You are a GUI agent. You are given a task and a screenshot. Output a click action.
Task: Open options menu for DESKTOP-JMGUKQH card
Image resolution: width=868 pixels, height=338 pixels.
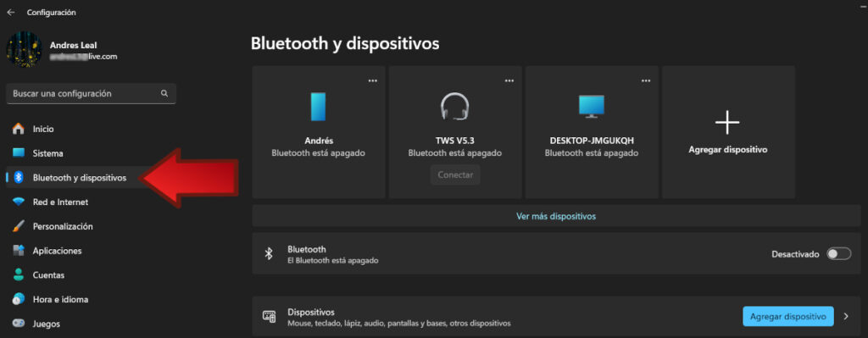point(646,80)
